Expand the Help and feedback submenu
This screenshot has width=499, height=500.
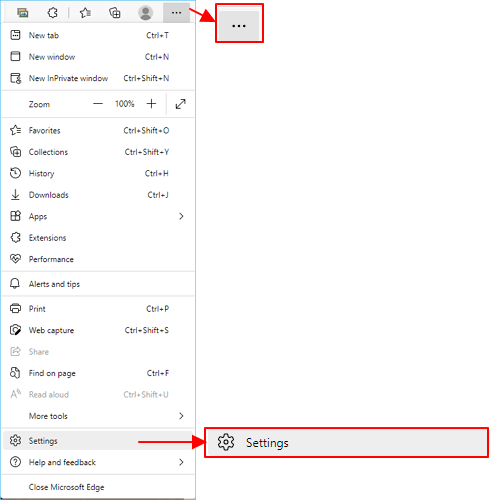tap(98, 462)
